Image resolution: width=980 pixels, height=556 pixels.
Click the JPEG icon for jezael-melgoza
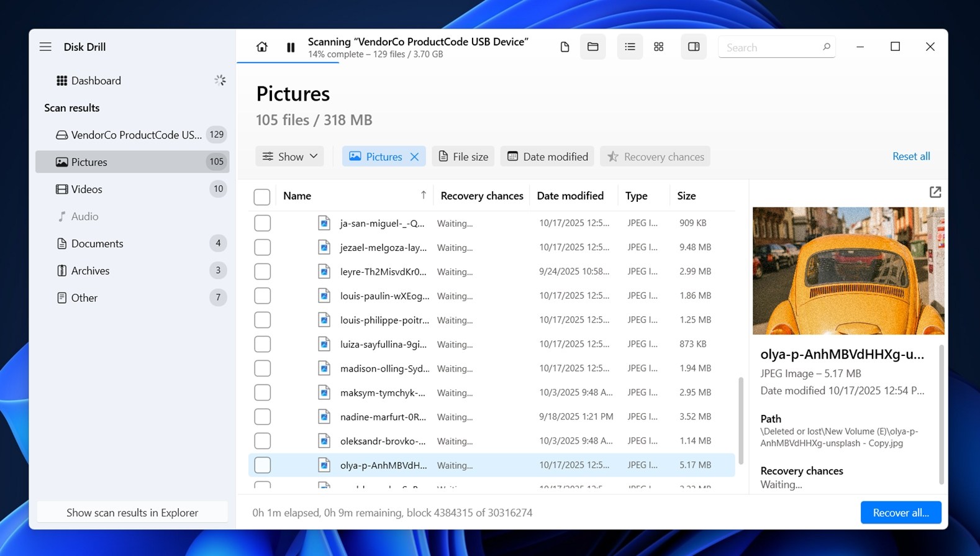click(324, 247)
